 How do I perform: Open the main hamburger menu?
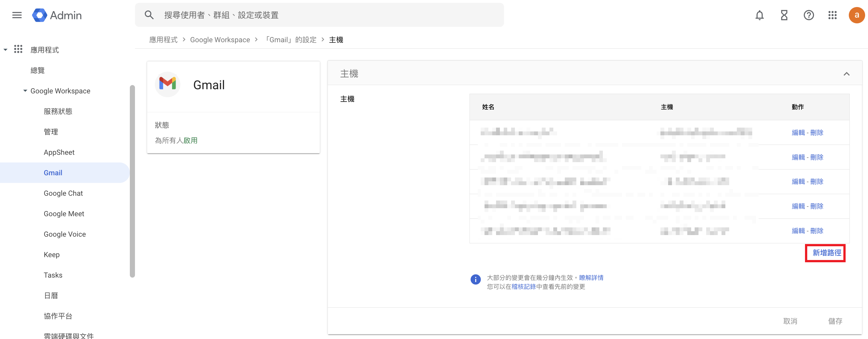17,15
